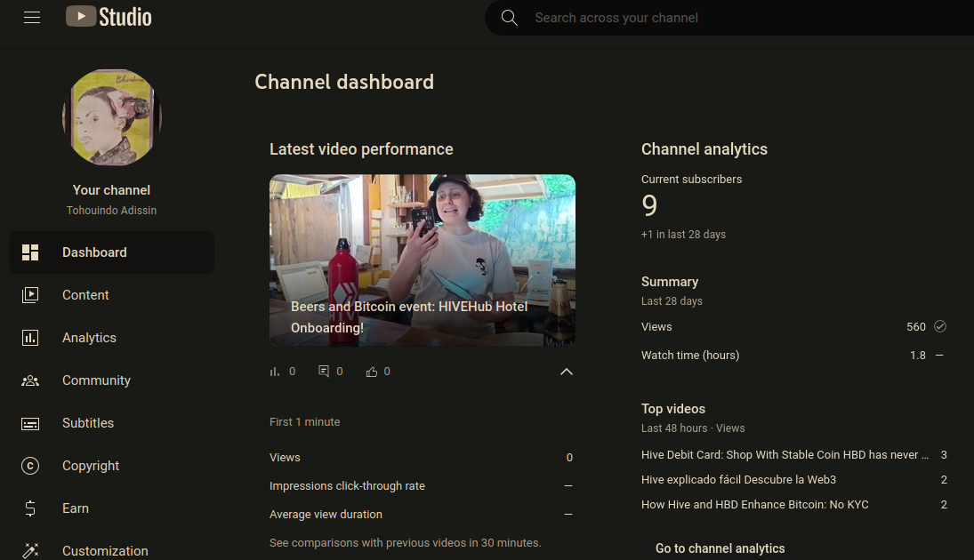
Task: Click the Average view duration row
Action: click(x=421, y=514)
